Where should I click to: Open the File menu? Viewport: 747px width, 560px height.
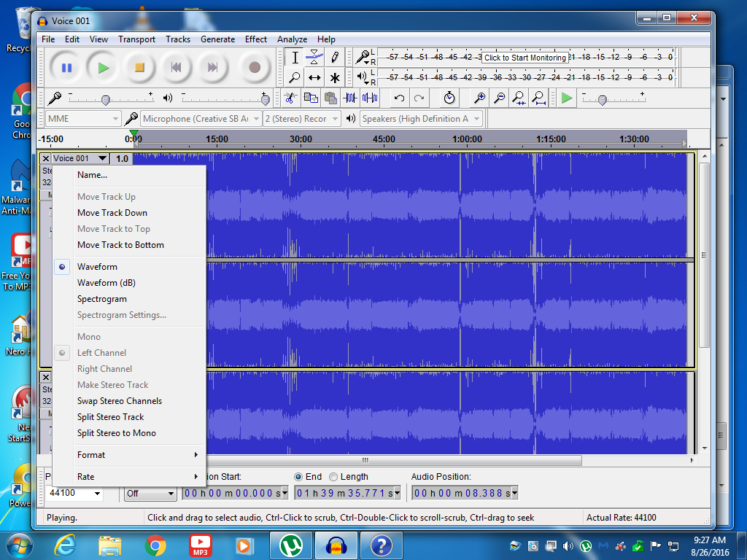(x=48, y=39)
